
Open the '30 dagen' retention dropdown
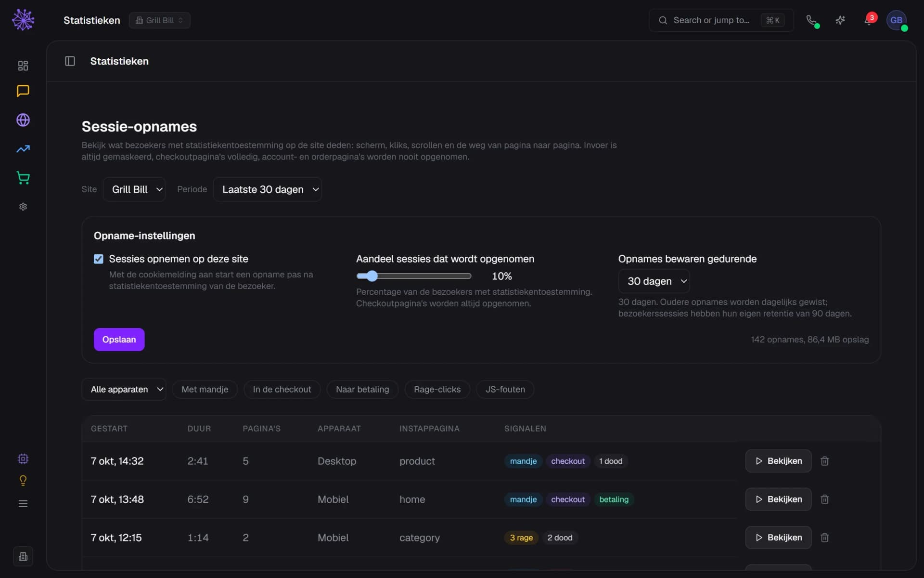click(654, 281)
